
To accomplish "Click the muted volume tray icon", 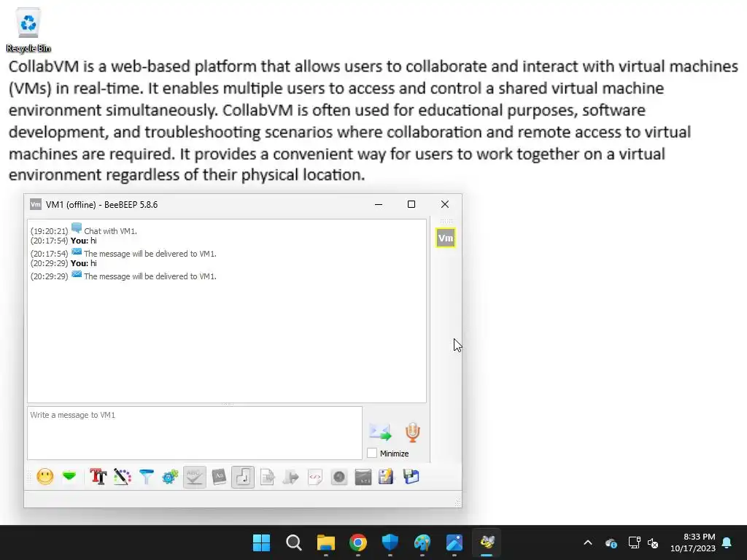I will click(x=653, y=542).
